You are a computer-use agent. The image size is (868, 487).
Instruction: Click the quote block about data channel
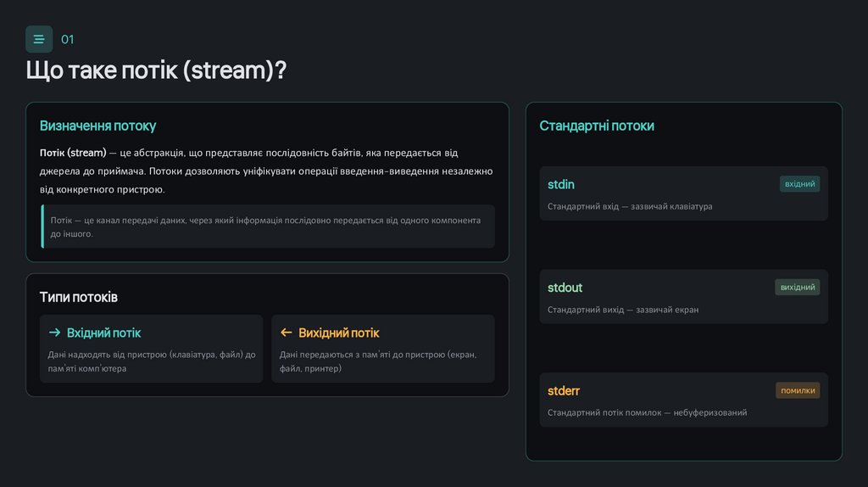coord(266,227)
